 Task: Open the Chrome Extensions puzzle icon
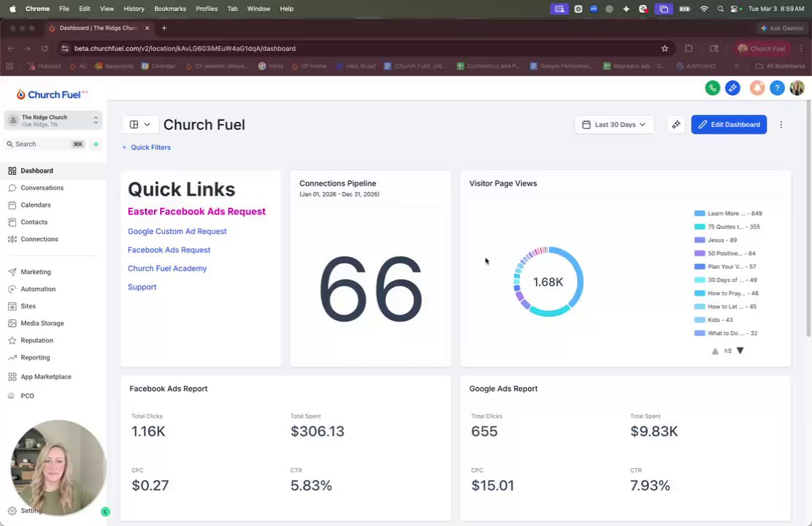[x=689, y=49]
